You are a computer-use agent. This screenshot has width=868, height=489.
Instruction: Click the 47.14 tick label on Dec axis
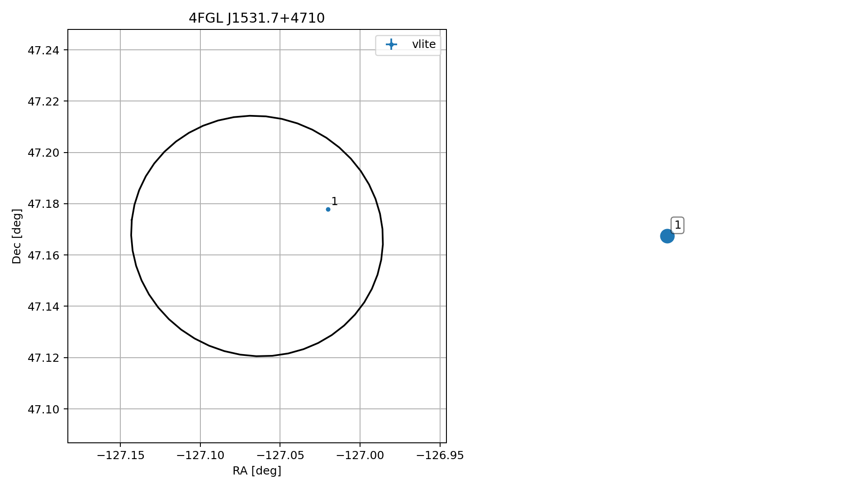click(x=43, y=307)
